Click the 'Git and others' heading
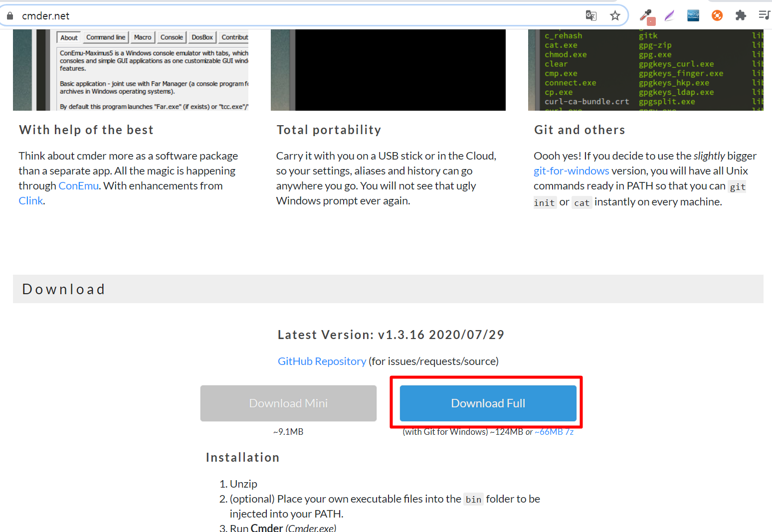 coord(579,130)
